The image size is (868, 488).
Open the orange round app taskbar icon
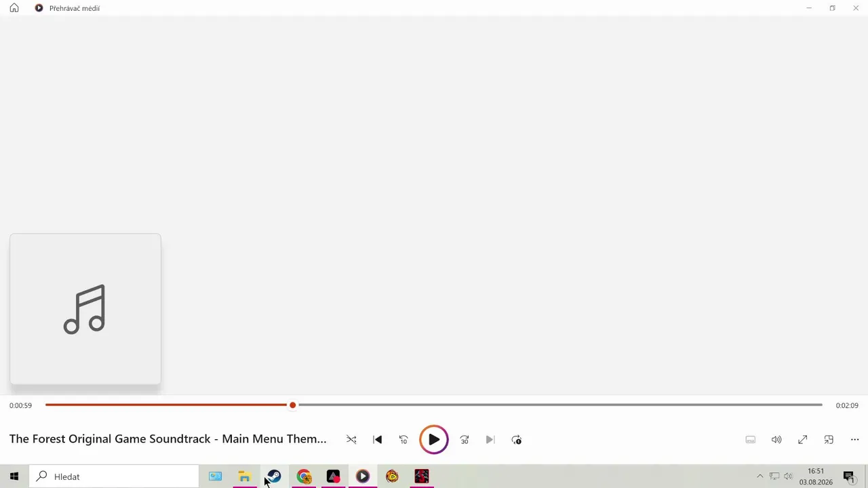[392, 476]
